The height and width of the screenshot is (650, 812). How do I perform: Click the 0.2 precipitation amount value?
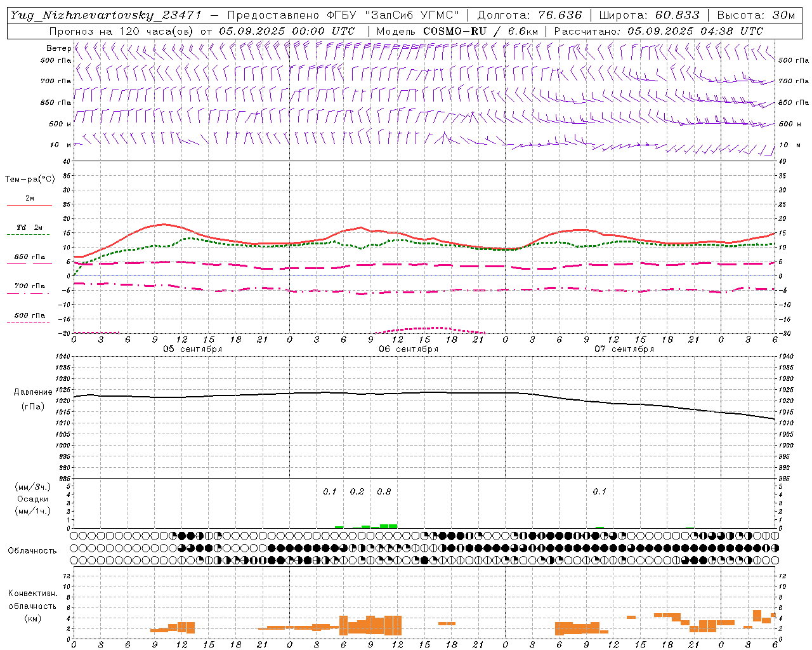357,492
